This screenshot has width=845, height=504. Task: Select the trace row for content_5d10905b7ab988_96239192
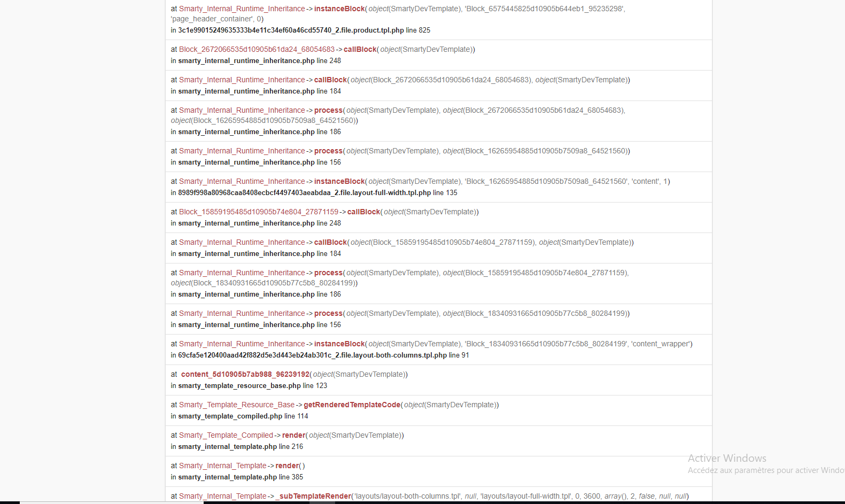point(439,380)
